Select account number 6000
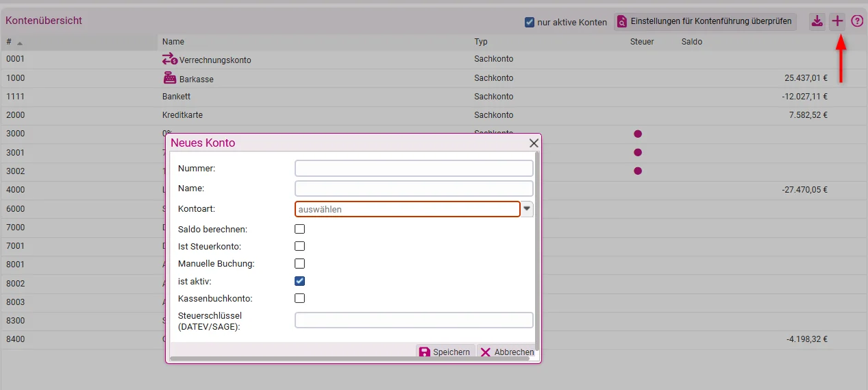Viewport: 868px width, 390px height. pyautogui.click(x=15, y=208)
